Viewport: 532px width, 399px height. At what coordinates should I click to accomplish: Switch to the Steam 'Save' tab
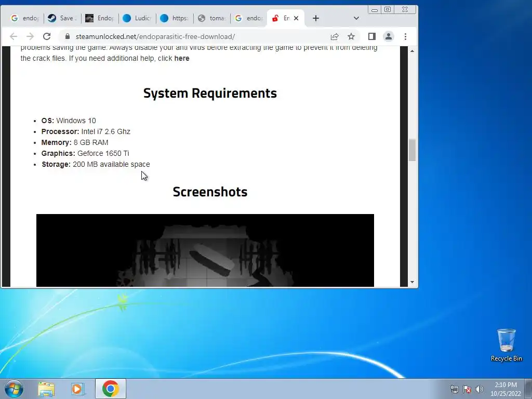(x=62, y=18)
